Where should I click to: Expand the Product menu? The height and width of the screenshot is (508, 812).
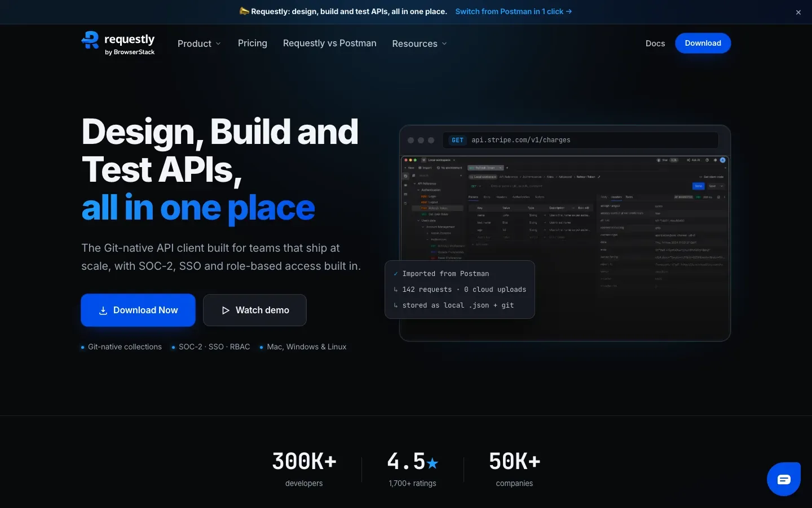[x=199, y=43]
